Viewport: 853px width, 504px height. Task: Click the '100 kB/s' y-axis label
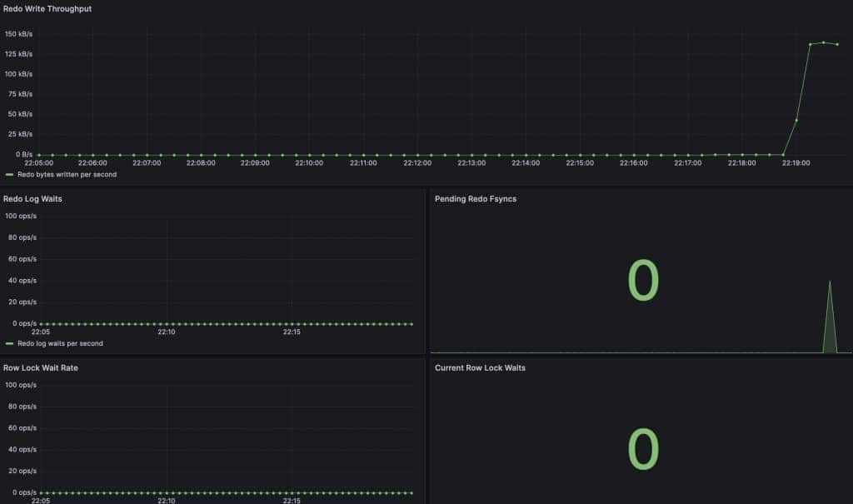click(18, 74)
